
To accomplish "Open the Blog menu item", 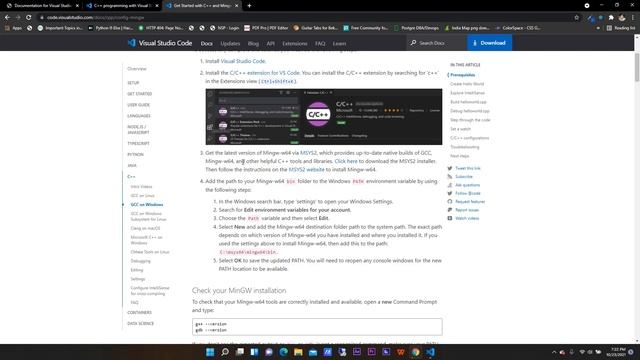I will (253, 43).
